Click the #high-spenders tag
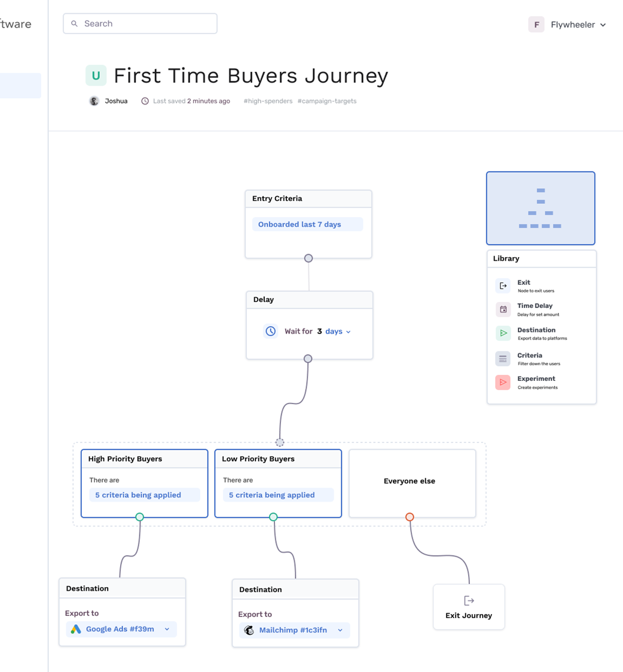 (x=268, y=101)
